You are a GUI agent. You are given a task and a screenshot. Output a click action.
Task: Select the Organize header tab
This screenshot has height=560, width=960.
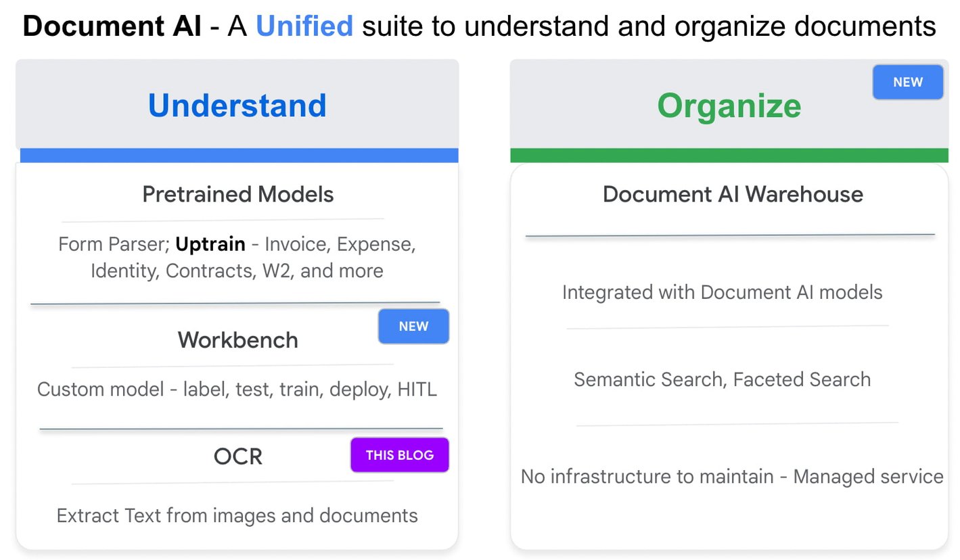point(729,106)
